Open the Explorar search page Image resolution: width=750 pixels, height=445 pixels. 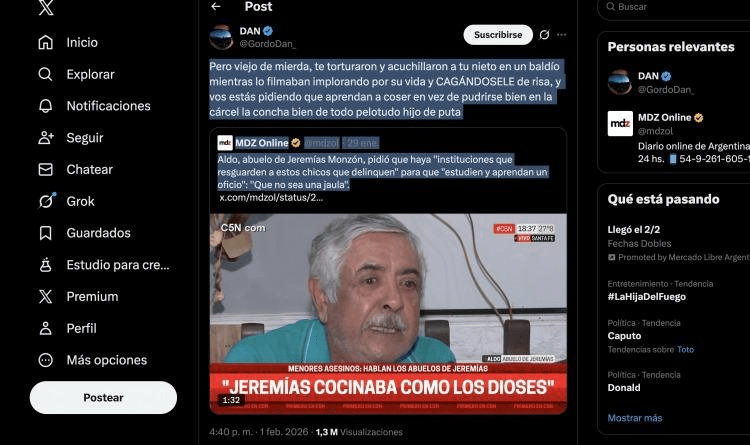[90, 74]
